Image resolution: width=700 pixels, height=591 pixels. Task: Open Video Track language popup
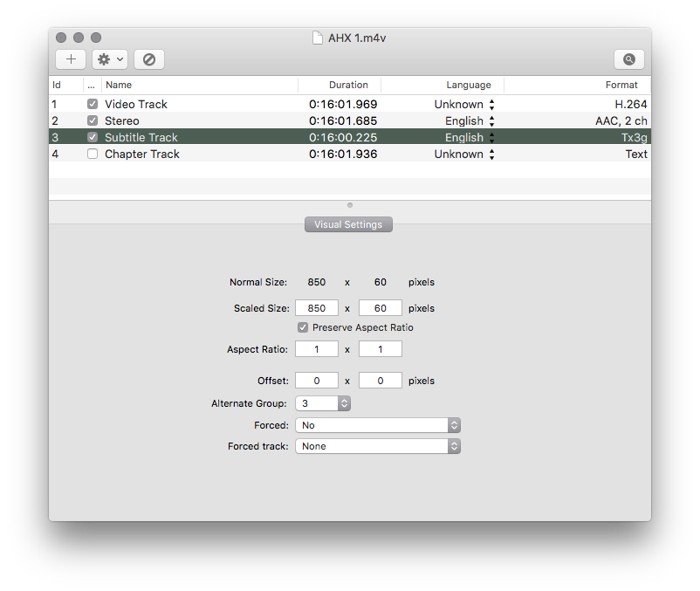491,105
